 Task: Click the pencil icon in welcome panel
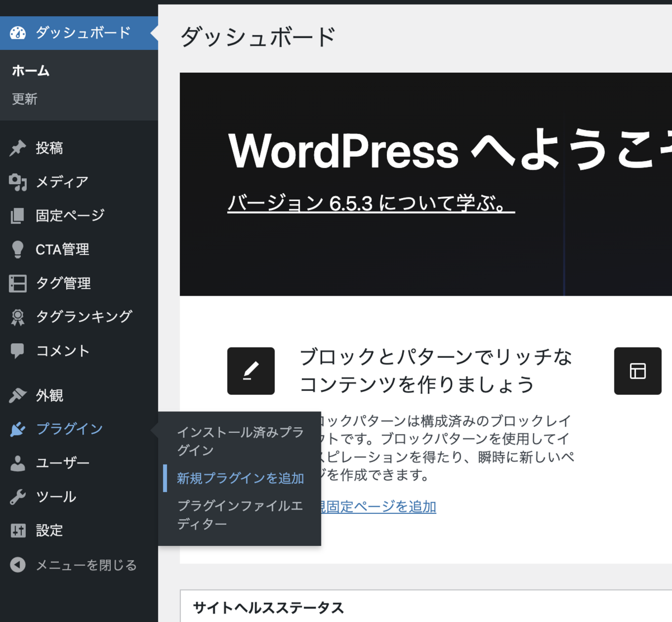250,371
